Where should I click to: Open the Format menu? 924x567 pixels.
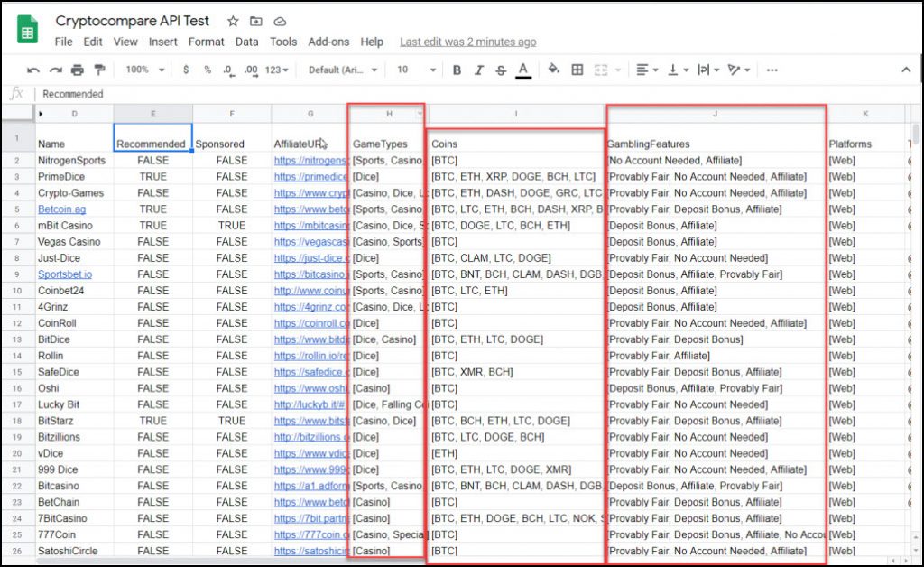(207, 42)
